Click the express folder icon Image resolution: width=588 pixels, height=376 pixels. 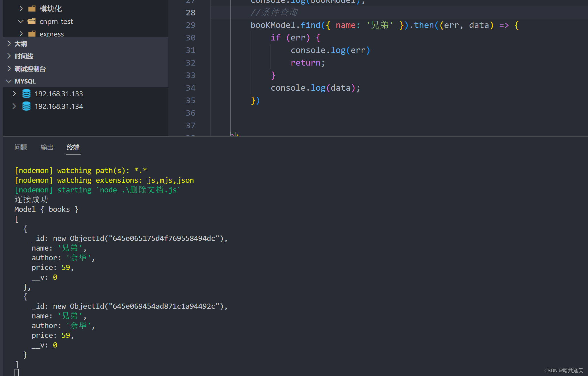(x=32, y=34)
